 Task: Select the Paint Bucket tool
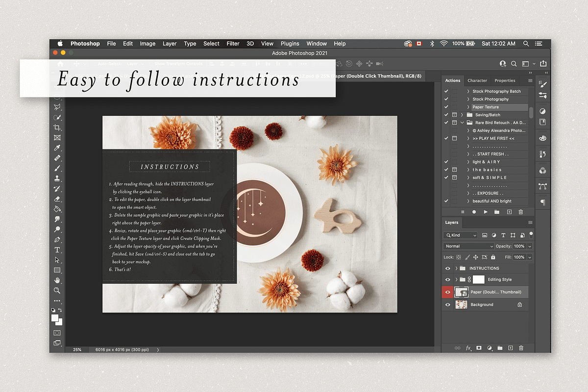click(x=57, y=209)
